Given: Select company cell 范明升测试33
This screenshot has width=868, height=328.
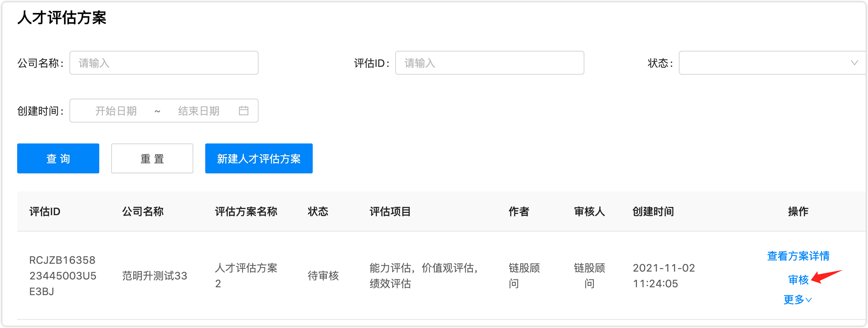Looking at the screenshot, I should pos(154,276).
